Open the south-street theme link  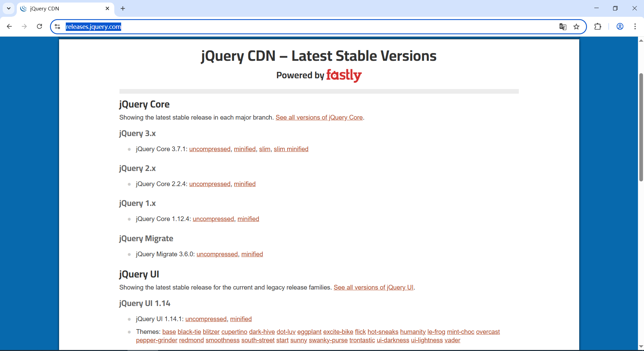pos(258,340)
